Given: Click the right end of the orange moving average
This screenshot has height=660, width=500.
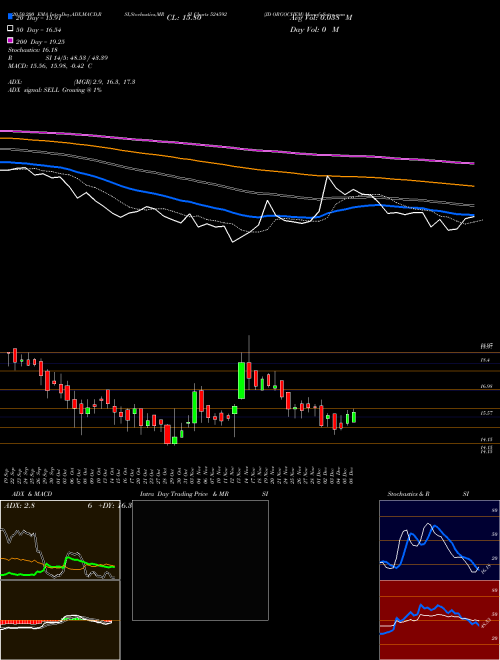Looking at the screenshot, I should [x=473, y=185].
